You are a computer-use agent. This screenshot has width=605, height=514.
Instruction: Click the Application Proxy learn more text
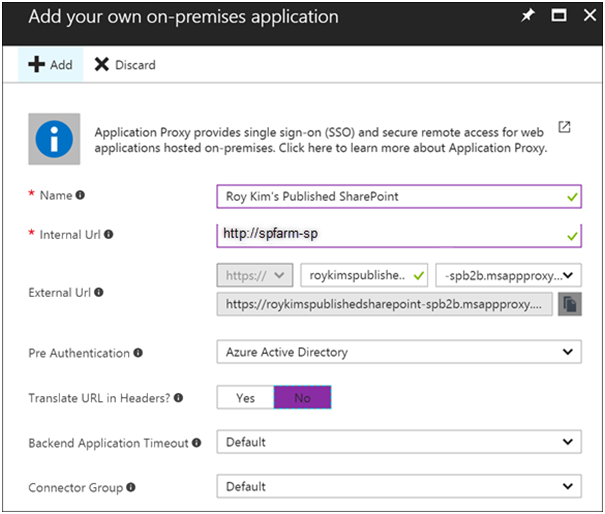click(321, 140)
